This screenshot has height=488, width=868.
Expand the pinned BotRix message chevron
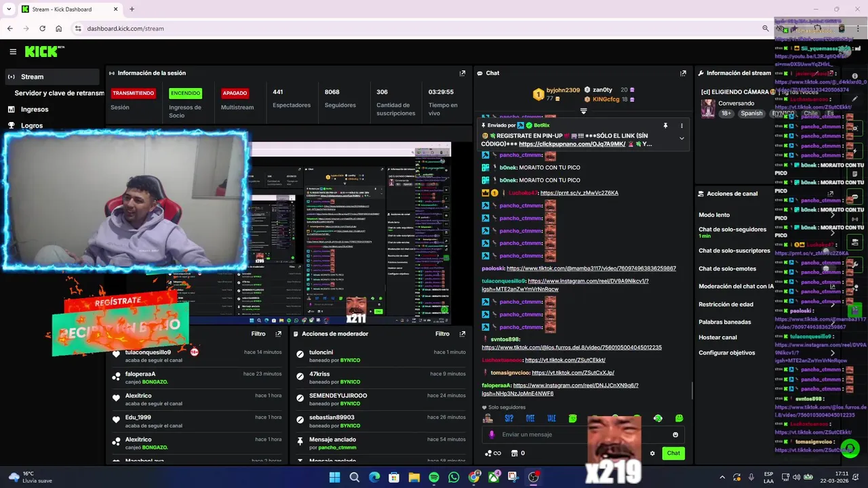(x=682, y=138)
